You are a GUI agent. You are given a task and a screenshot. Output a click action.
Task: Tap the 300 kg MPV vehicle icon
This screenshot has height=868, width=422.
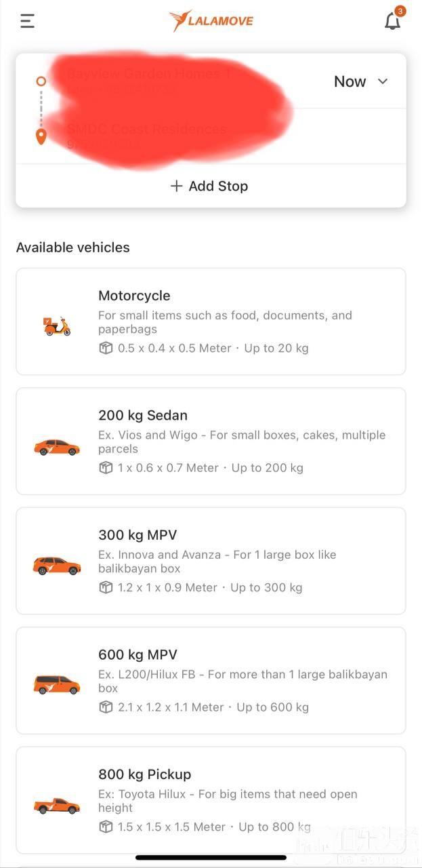coord(57,566)
